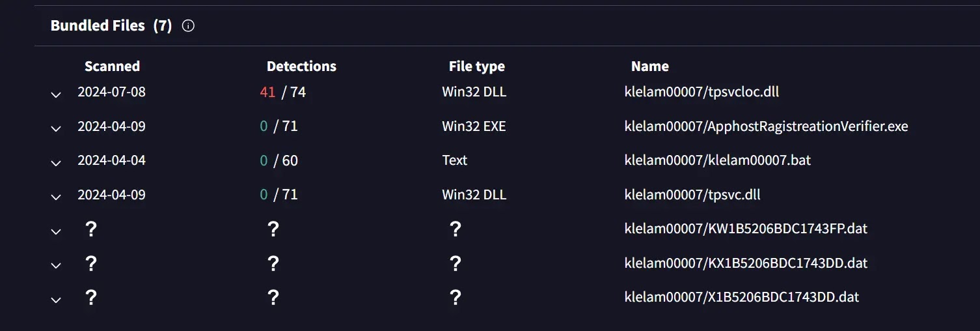Select scan date 2024-04-04
Viewport: 980px width, 331px height.
pos(111,160)
